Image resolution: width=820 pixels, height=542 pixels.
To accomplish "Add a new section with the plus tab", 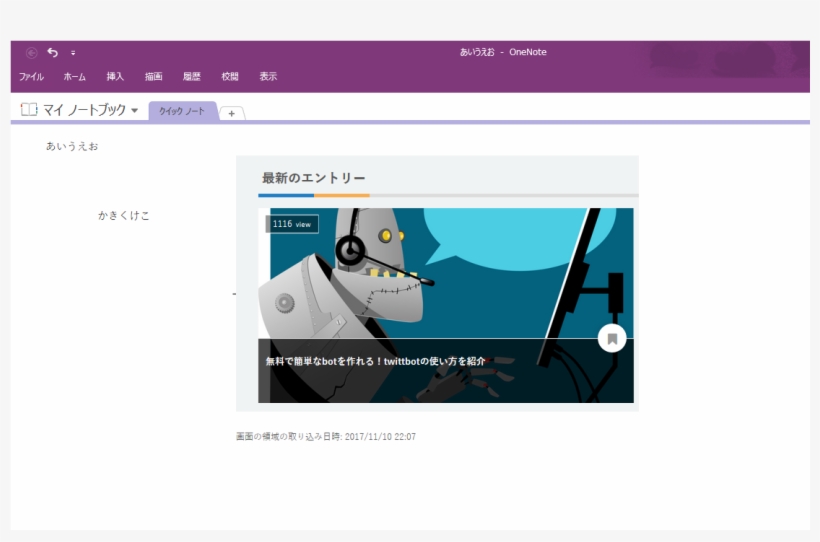I will pos(232,113).
